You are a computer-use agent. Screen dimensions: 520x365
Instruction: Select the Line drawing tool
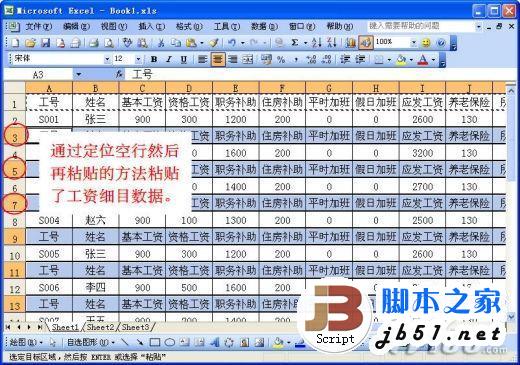[x=125, y=342]
